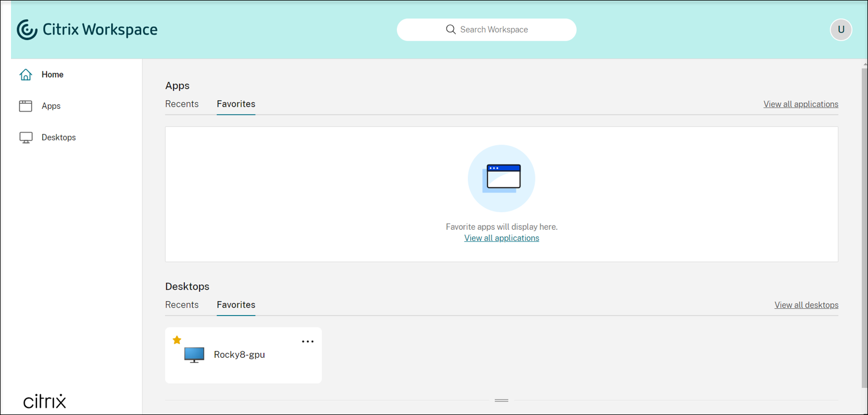Switch to Recents tab under Desktops
Screen dimensions: 868x415
tap(182, 305)
